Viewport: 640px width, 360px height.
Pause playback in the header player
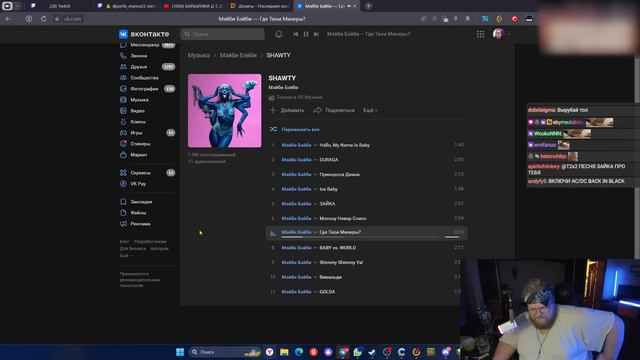point(306,34)
